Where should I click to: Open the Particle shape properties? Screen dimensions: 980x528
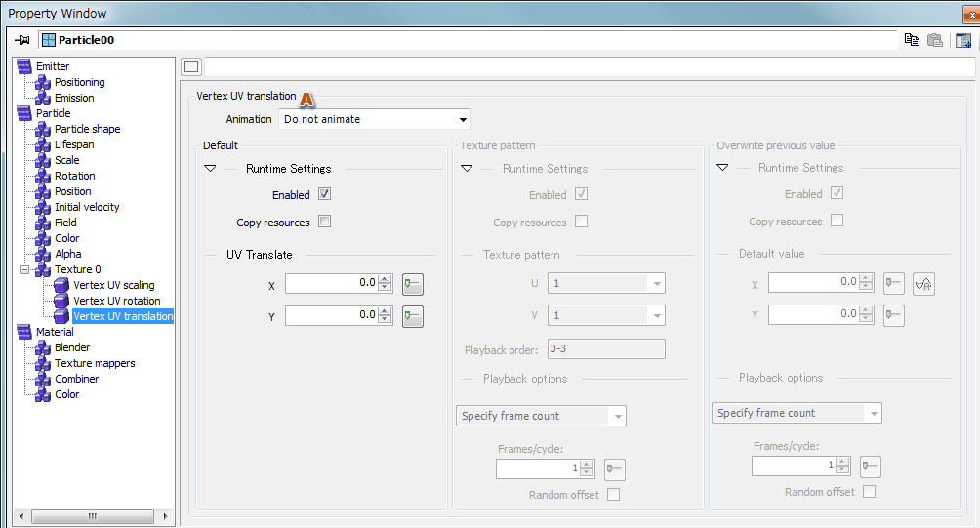click(87, 129)
